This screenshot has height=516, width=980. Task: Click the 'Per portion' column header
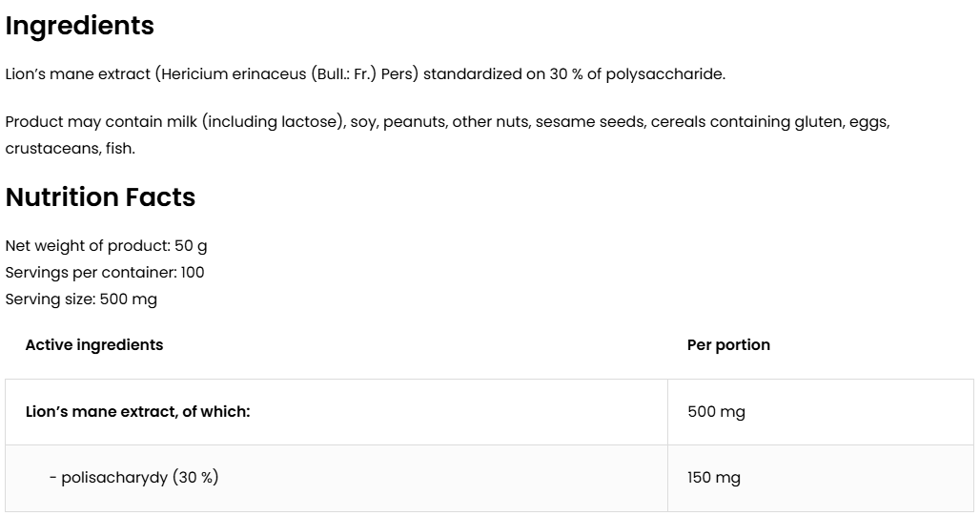click(728, 345)
